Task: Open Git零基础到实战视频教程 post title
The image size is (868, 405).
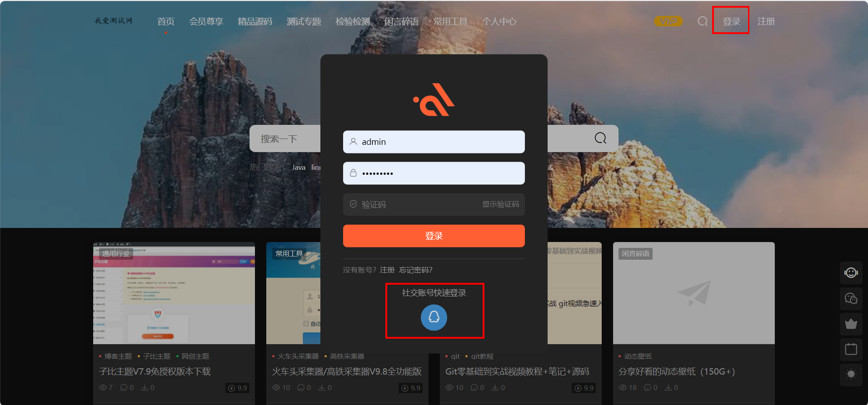Action: coord(517,371)
